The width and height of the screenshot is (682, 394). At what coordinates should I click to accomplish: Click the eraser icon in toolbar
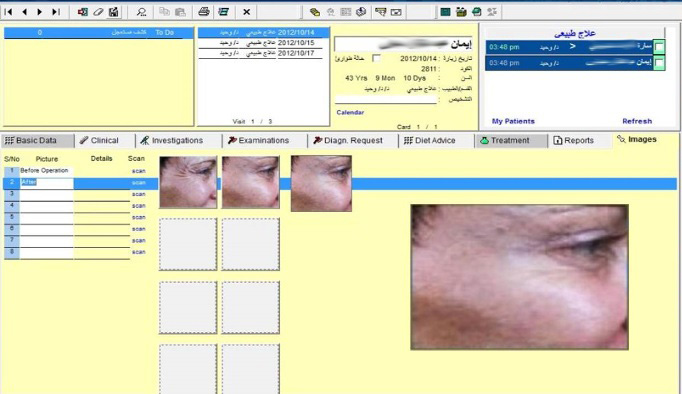pos(98,12)
